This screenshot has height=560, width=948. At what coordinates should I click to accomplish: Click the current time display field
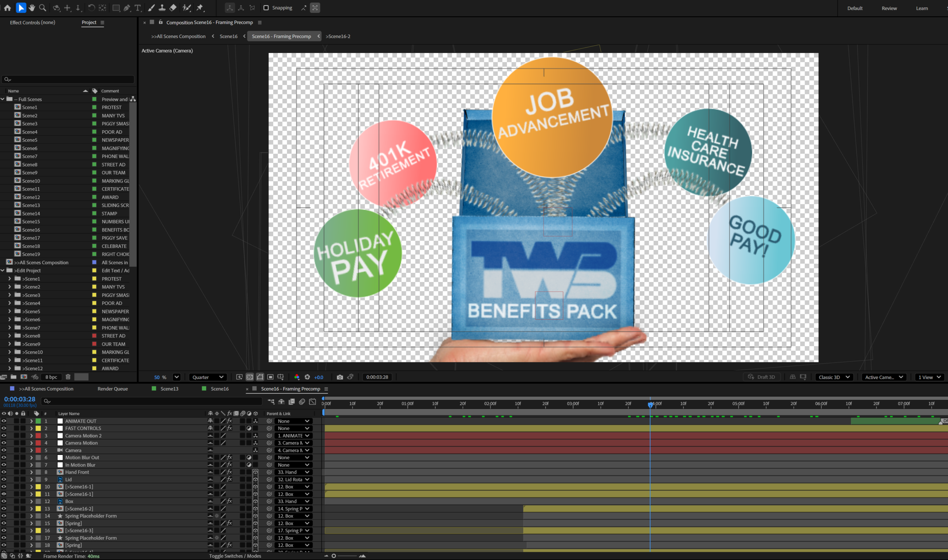(x=20, y=399)
